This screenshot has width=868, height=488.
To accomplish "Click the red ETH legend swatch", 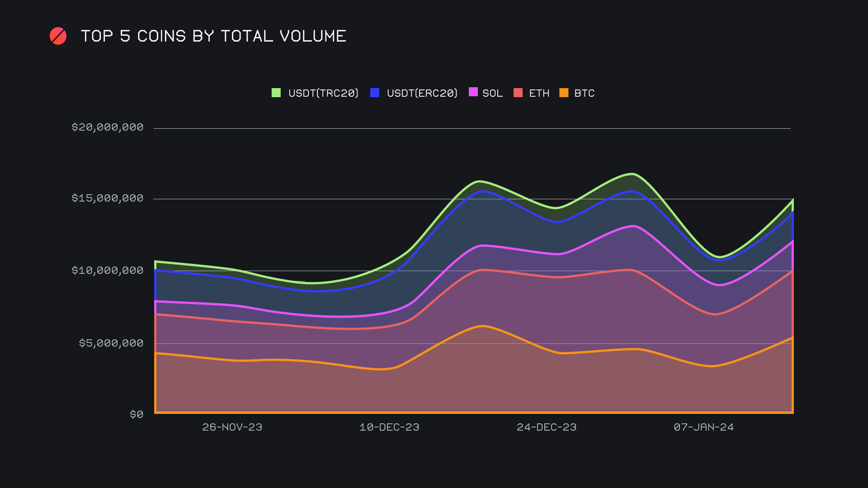I will point(518,93).
